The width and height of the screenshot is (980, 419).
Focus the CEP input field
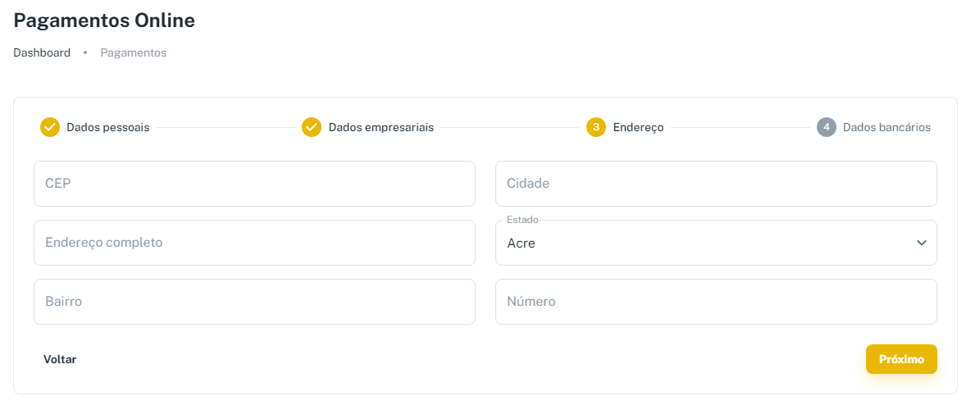point(254,184)
